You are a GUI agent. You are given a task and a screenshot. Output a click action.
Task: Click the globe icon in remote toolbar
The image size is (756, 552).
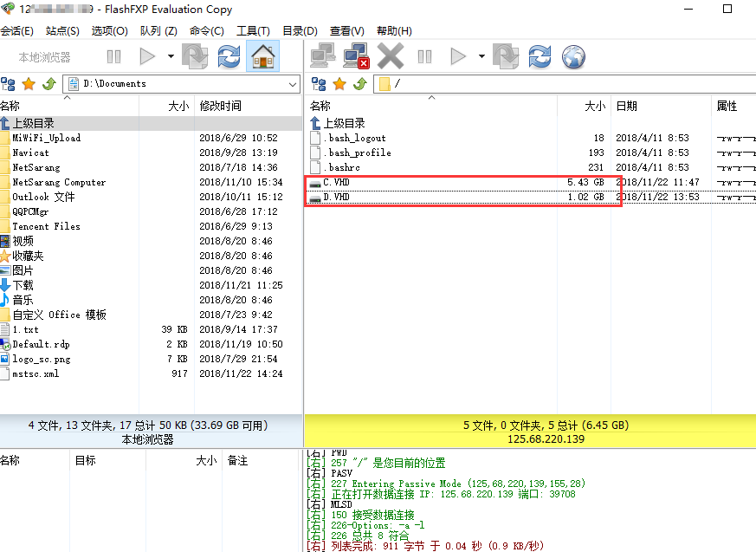click(x=573, y=56)
